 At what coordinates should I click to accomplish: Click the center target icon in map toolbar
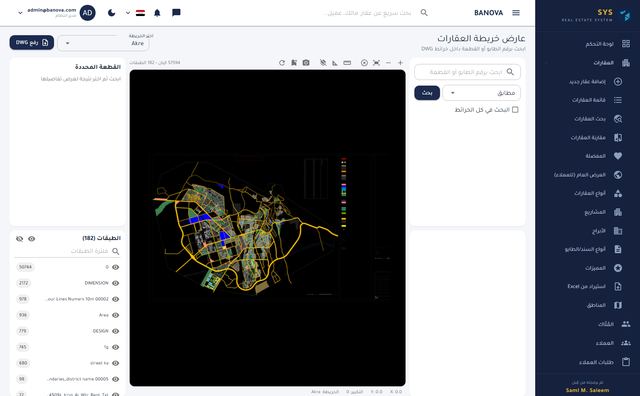(x=364, y=63)
